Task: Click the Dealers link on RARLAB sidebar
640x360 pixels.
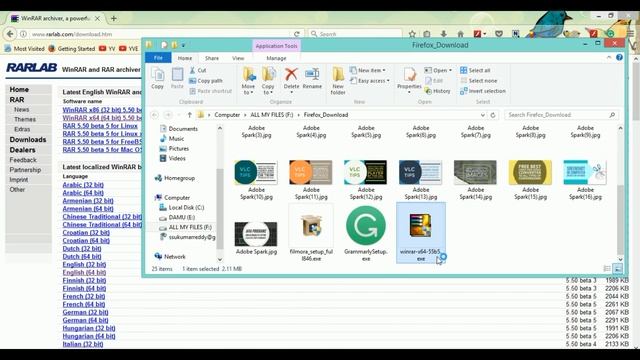Action: click(x=22, y=150)
